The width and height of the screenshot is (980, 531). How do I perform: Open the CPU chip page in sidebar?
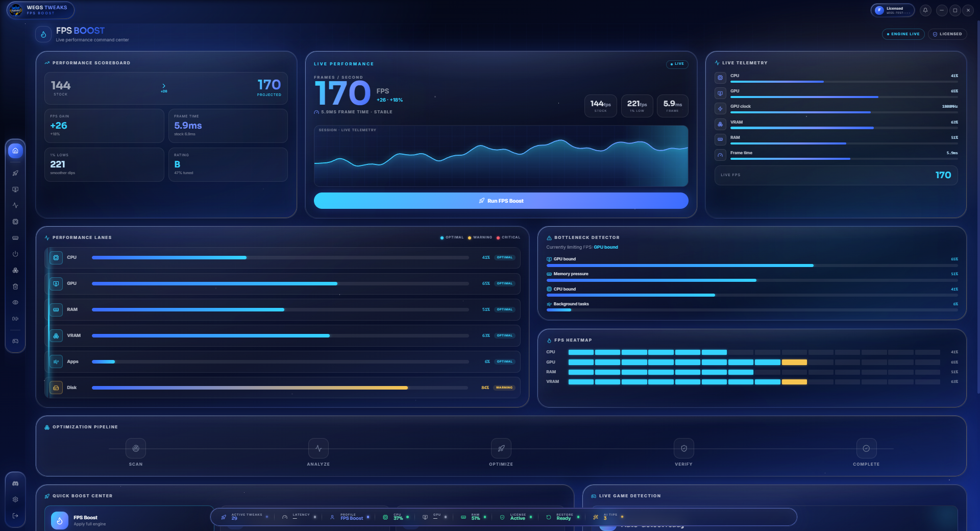(x=15, y=222)
